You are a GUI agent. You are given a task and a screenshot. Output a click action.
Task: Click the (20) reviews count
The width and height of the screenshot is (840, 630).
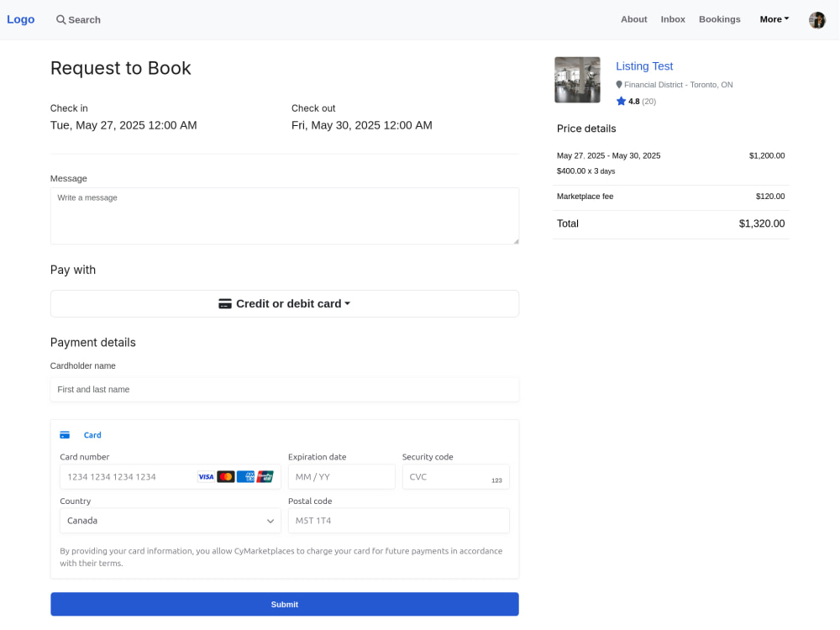(648, 102)
